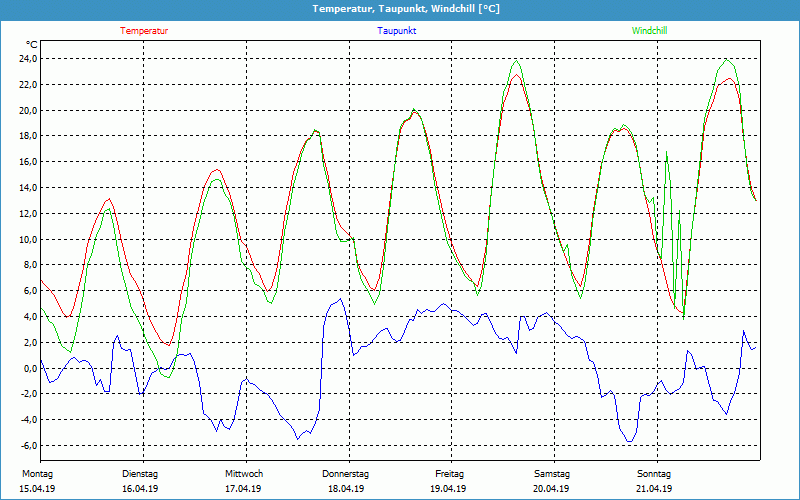
Task: Click the '18,0' y-axis value
Action: [x=29, y=136]
